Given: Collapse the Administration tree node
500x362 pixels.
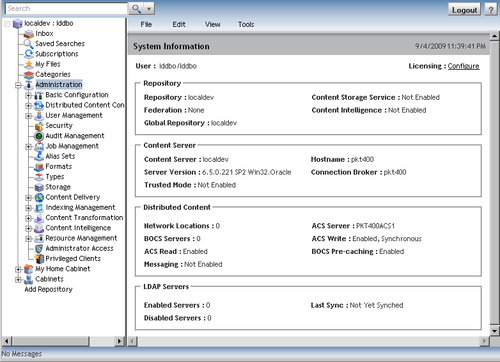Looking at the screenshot, I should click(18, 85).
